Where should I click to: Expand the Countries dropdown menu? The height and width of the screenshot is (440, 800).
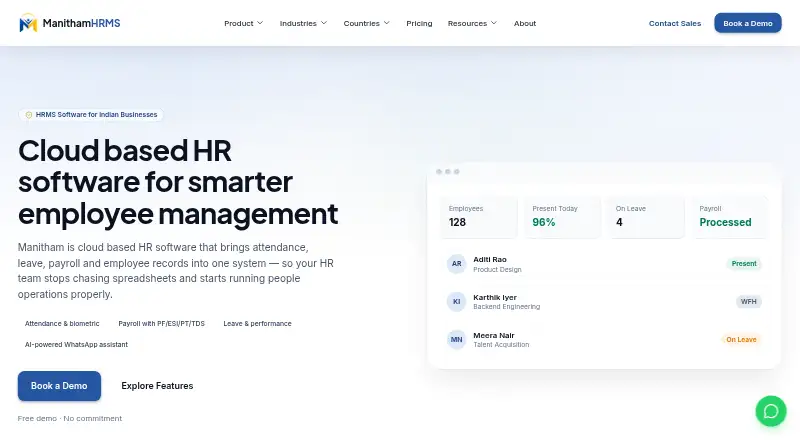366,23
